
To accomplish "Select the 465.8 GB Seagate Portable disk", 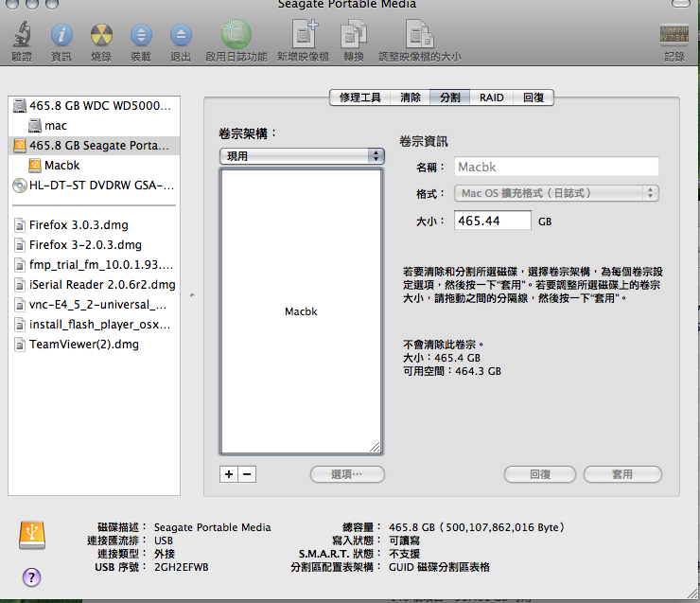I will (94, 146).
